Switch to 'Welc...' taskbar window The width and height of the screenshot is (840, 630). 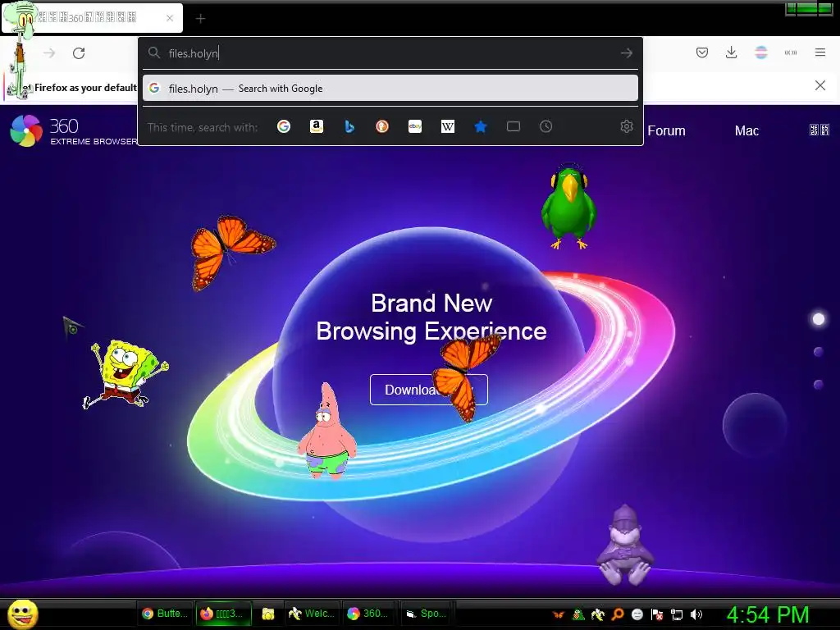click(x=312, y=614)
